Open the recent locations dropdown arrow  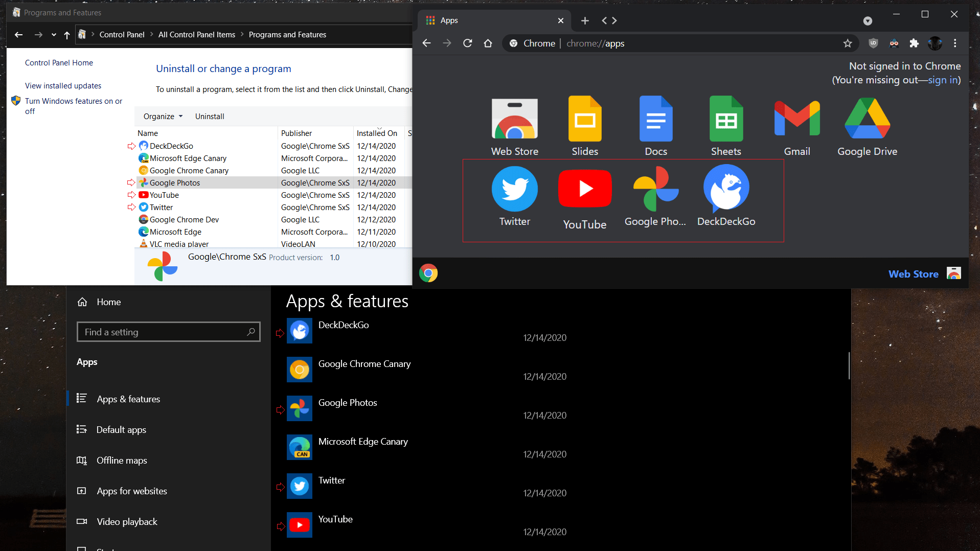point(54,35)
